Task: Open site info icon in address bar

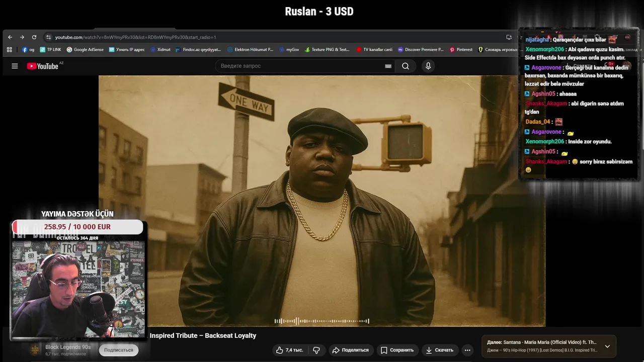Action: (48, 37)
